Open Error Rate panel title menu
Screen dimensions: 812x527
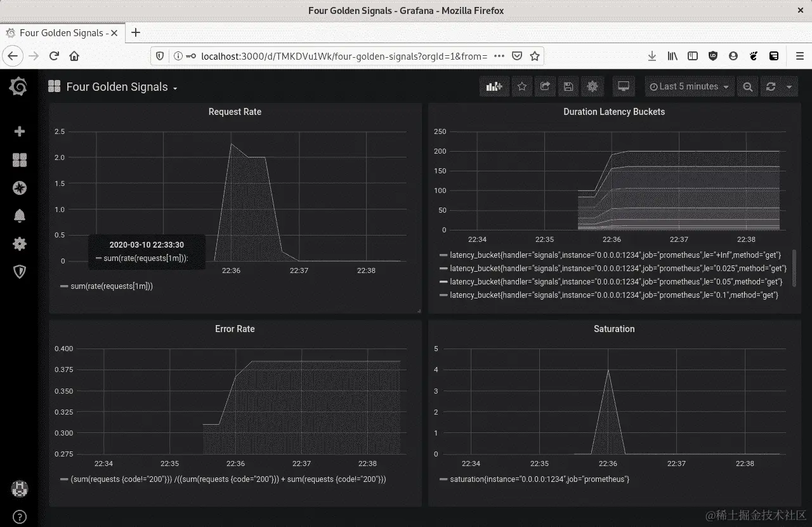235,329
